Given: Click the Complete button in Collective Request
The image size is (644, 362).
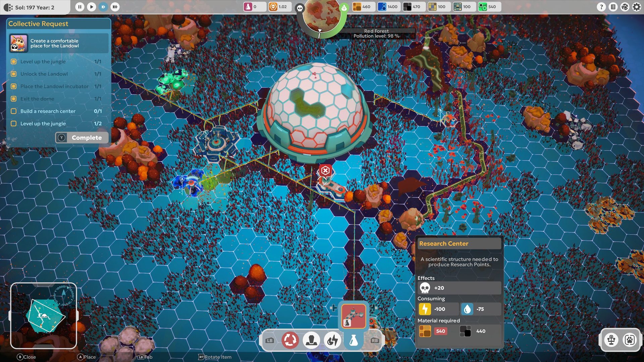Looking at the screenshot, I should coord(82,137).
